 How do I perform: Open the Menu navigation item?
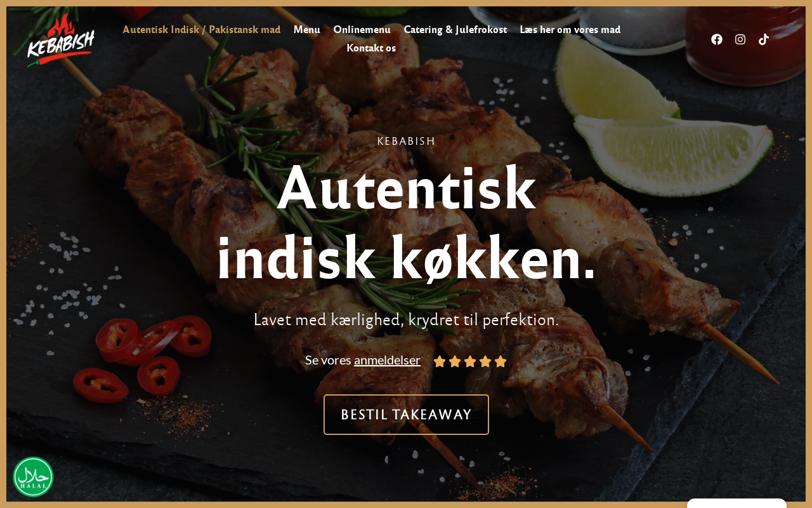point(307,29)
